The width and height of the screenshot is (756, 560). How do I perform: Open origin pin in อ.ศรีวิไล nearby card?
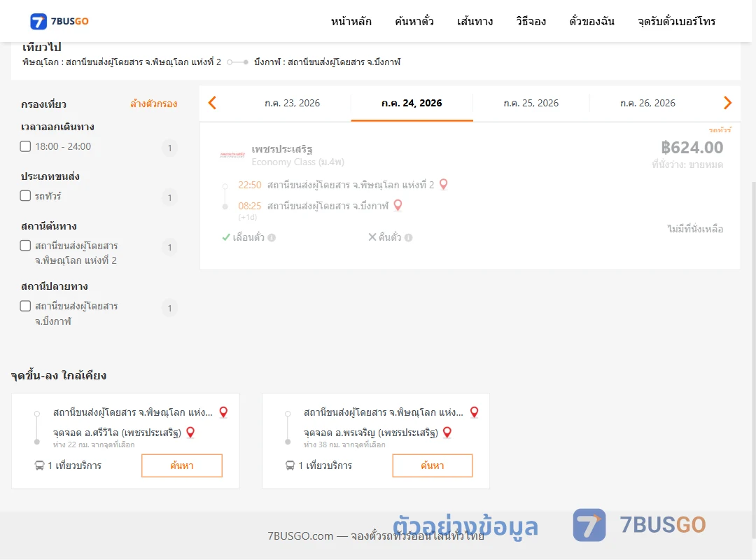pos(223,412)
